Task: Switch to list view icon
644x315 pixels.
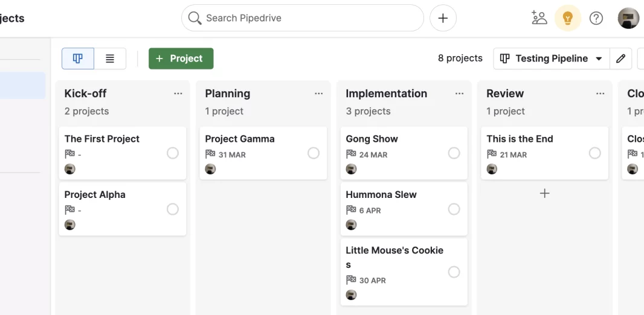Action: click(110, 59)
